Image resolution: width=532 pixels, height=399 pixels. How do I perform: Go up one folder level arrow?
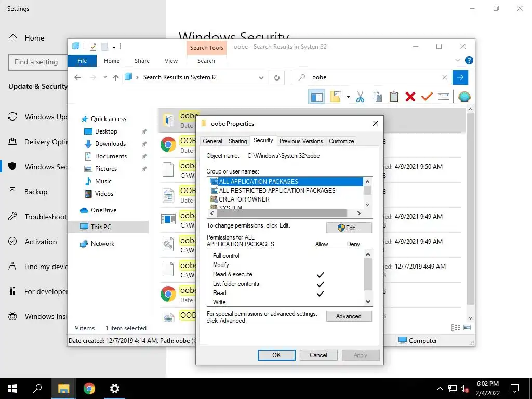116,78
